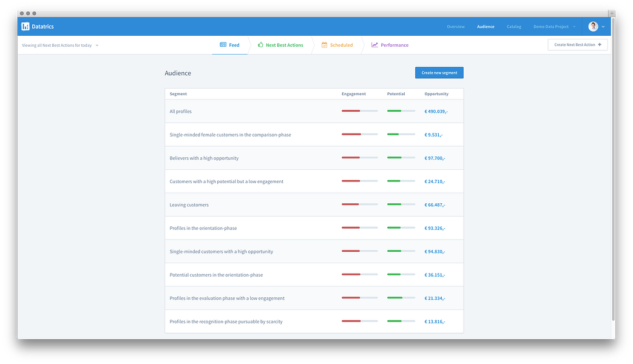Click the new tab plus in window corner
The height and width of the screenshot is (364, 633).
tap(612, 13)
